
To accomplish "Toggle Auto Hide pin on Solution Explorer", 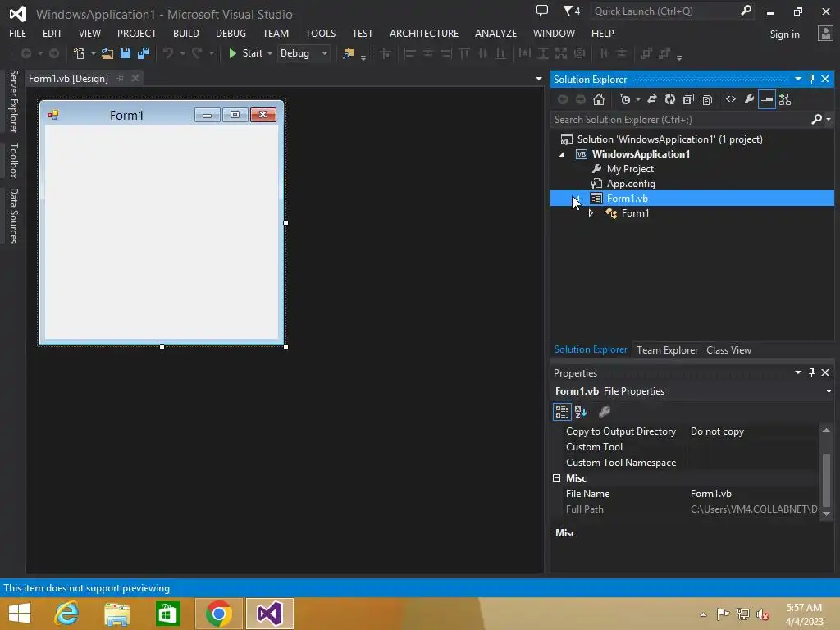I will click(x=811, y=80).
